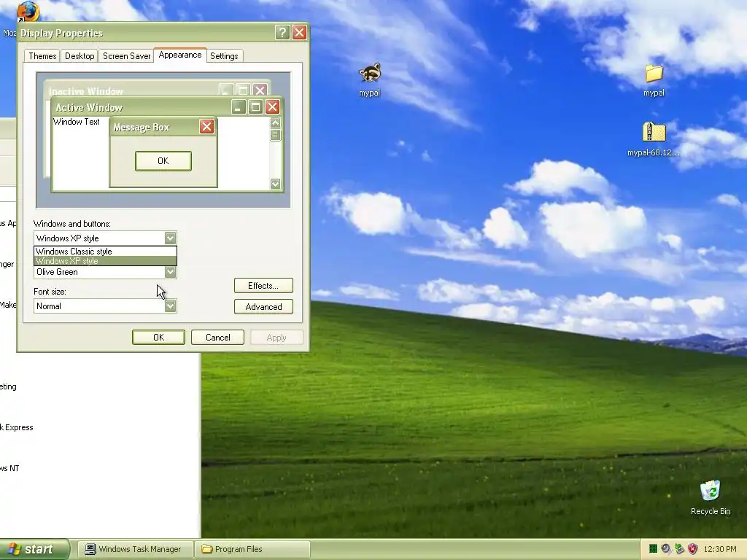This screenshot has height=560, width=747.
Task: Click the red security shield tray icon
Action: tap(693, 549)
